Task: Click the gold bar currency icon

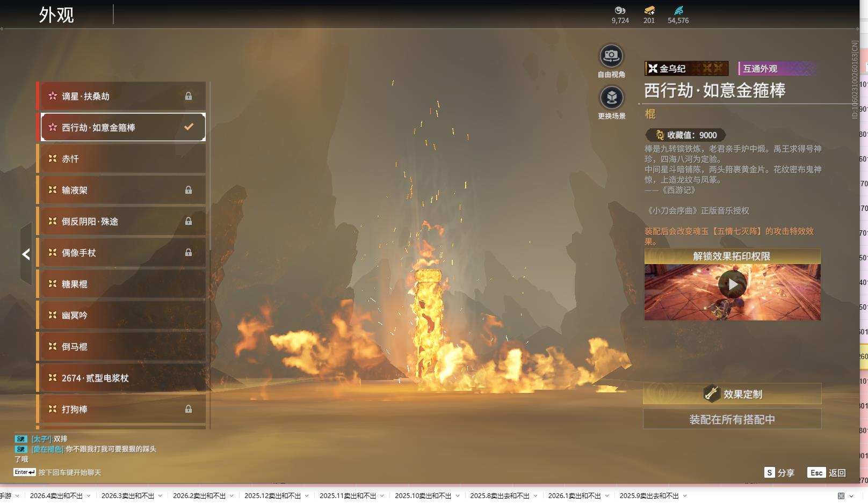Action: 649,10
